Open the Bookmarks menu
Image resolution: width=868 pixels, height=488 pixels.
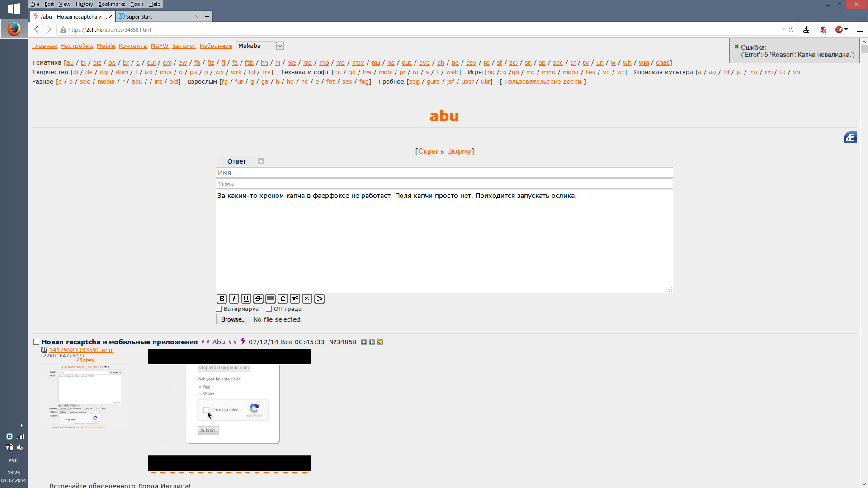pos(111,4)
